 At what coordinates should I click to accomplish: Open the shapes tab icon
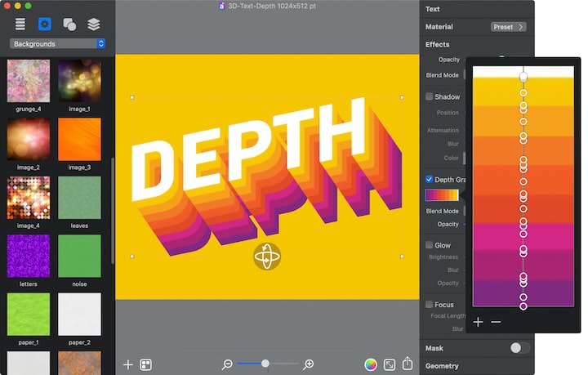tap(69, 25)
